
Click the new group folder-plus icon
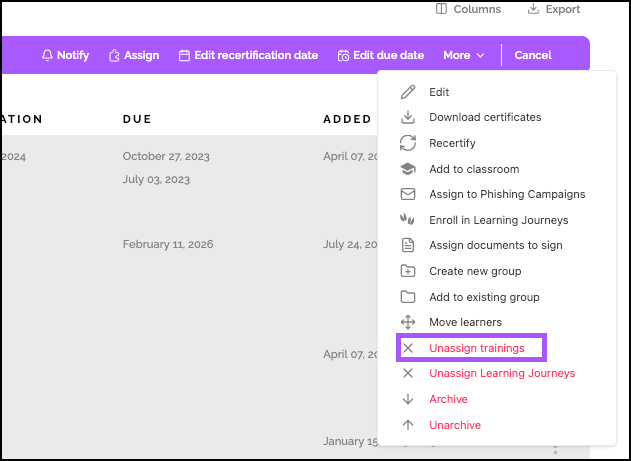407,271
